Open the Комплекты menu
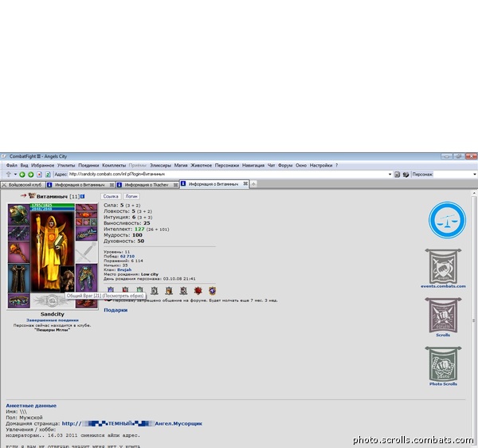 [114, 165]
